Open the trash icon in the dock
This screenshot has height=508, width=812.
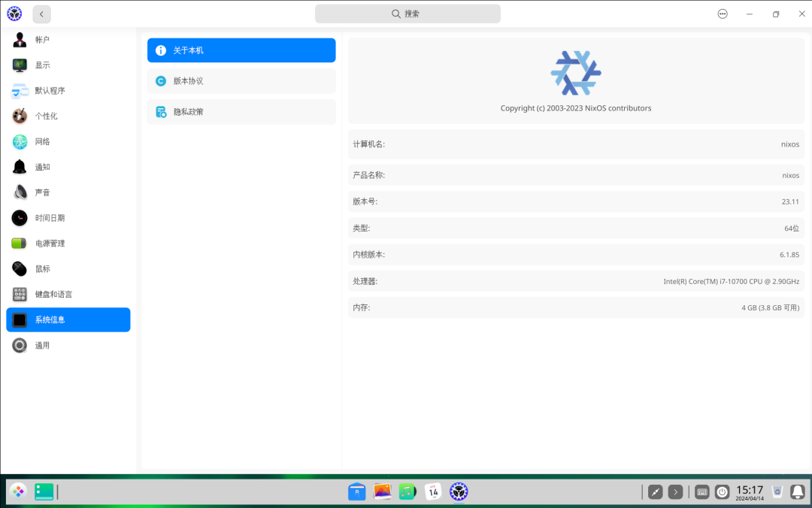pos(777,491)
